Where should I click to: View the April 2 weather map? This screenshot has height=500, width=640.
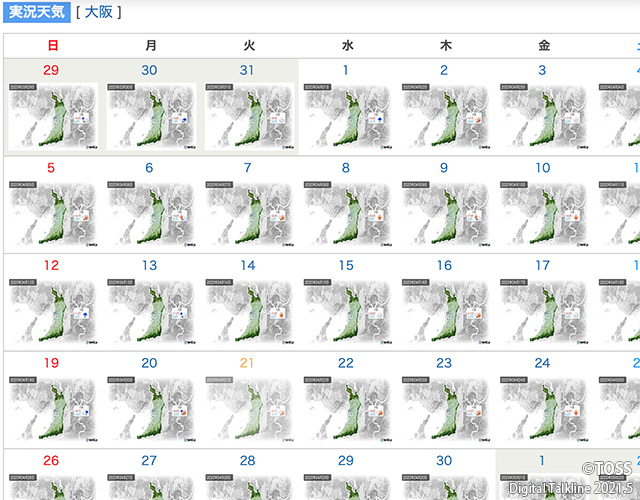[x=446, y=117]
